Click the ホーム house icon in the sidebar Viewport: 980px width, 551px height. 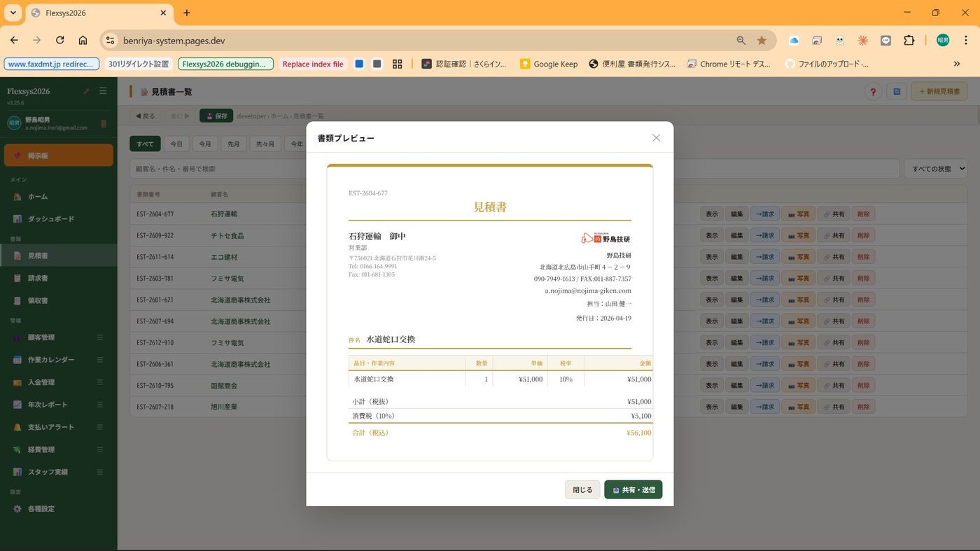click(17, 197)
